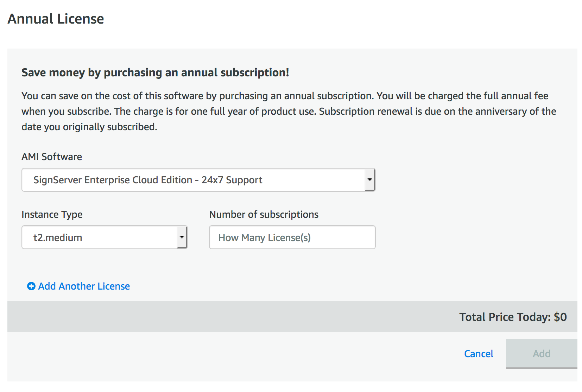
Task: Click the Total Price Today text
Action: (x=505, y=317)
